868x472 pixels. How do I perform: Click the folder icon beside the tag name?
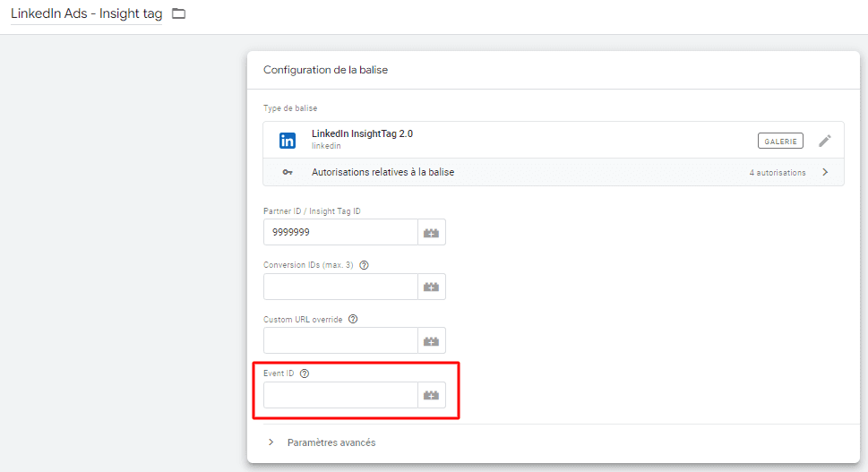click(x=178, y=13)
